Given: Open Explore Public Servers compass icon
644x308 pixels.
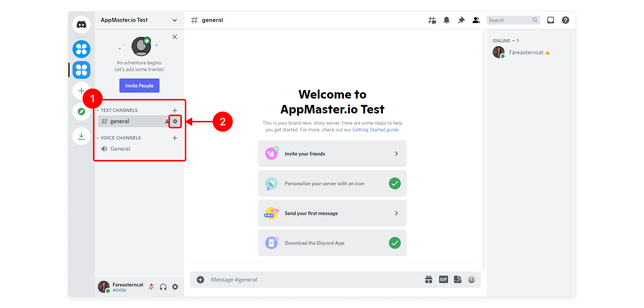Looking at the screenshot, I should 81,112.
